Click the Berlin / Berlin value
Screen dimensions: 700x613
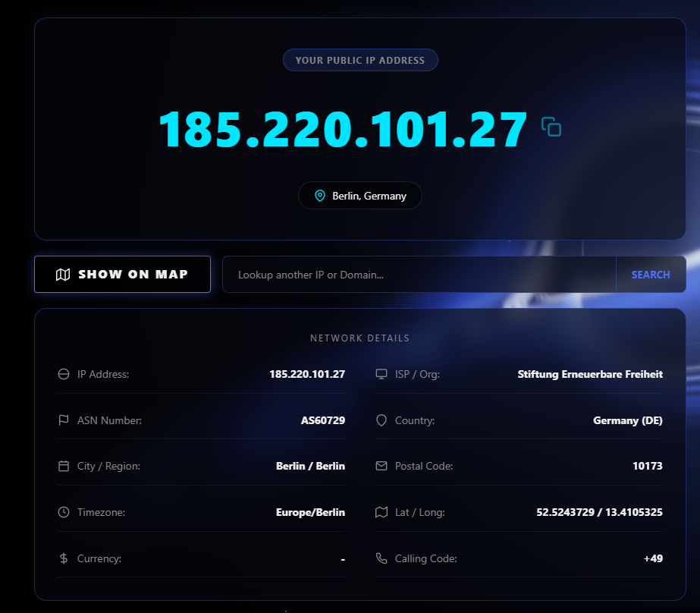310,466
